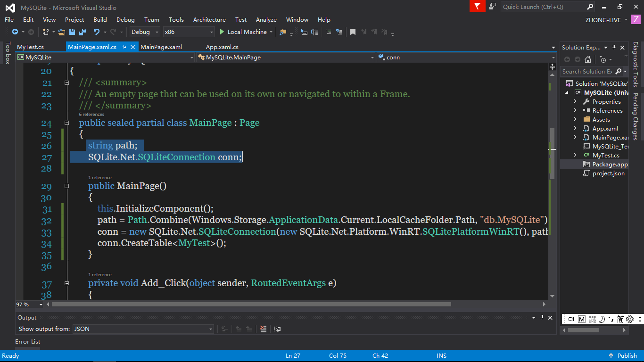Click the Find in Files toolbar icon
Viewport: 644px width, 362px height.
pos(283,32)
